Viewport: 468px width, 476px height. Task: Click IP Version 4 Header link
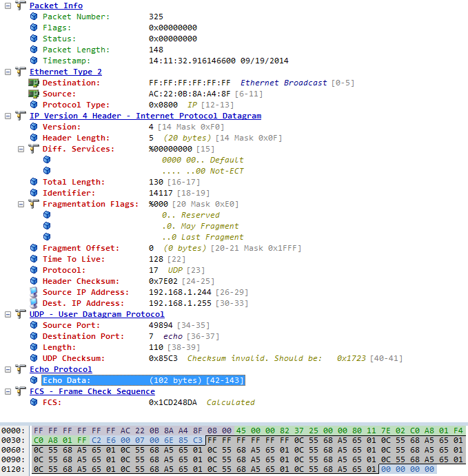pos(145,116)
